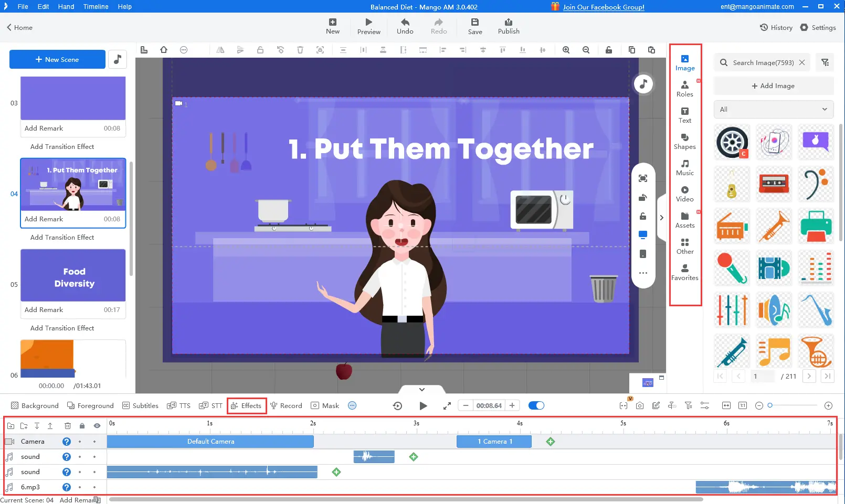This screenshot has height=504, width=845.
Task: Open the Roles panel
Action: (x=685, y=89)
